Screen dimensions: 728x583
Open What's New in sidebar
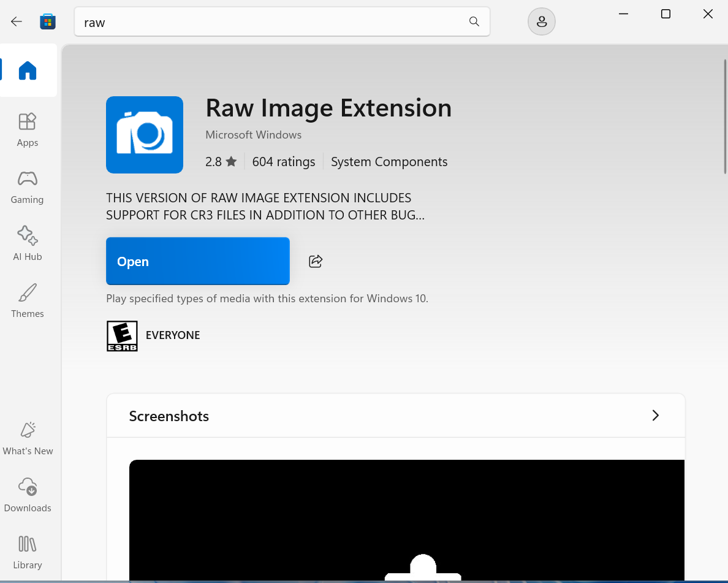point(28,438)
